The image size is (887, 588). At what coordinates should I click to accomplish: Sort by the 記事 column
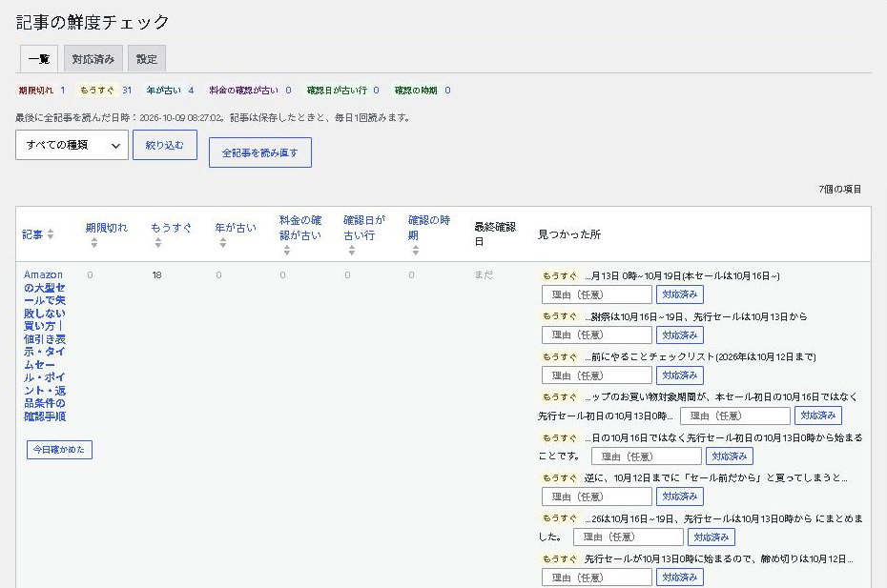(38, 234)
